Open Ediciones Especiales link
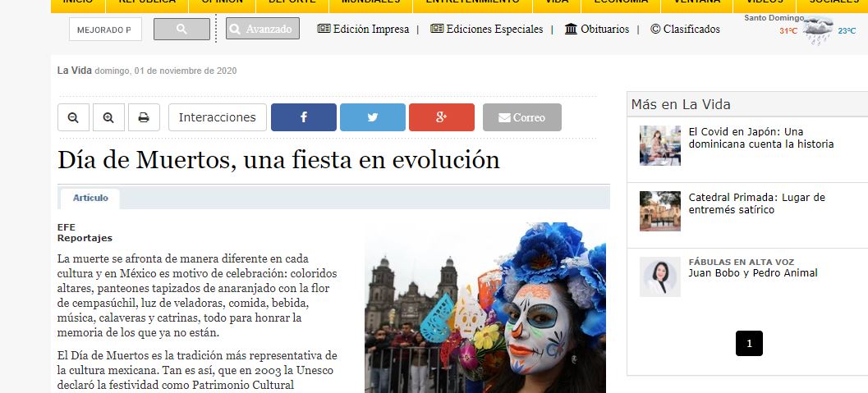Image resolution: width=868 pixels, height=393 pixels. [487, 30]
